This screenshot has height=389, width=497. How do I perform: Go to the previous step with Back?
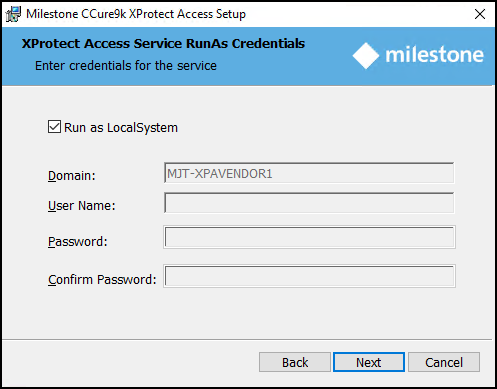pos(295,362)
